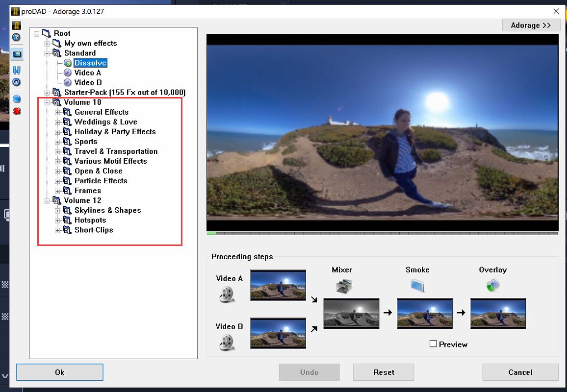Click the Reset button
Image resolution: width=567 pixels, height=392 pixels.
point(383,372)
